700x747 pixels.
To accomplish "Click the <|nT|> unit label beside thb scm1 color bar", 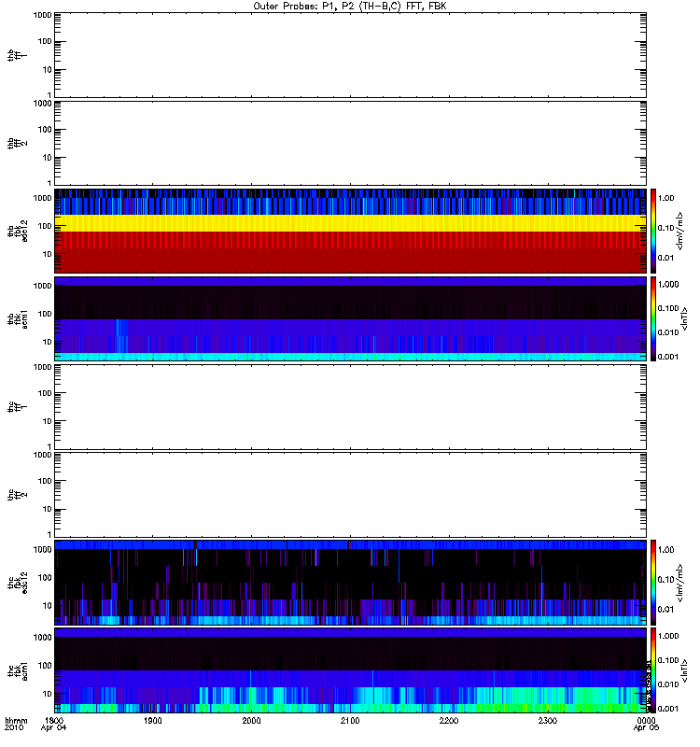I will tap(684, 318).
